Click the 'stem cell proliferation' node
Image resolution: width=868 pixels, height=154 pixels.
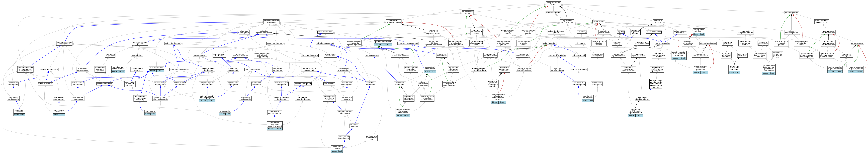click(708, 43)
